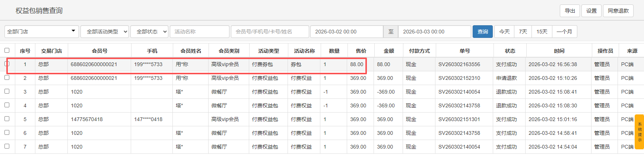
Task: Check the checkbox for row 5
Action: [7, 119]
